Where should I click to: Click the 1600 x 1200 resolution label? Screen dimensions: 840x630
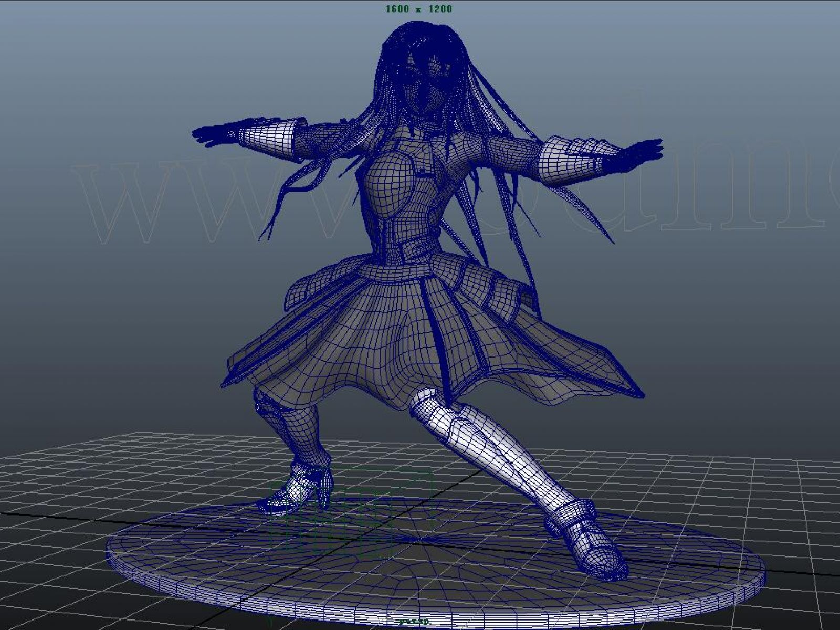point(418,9)
